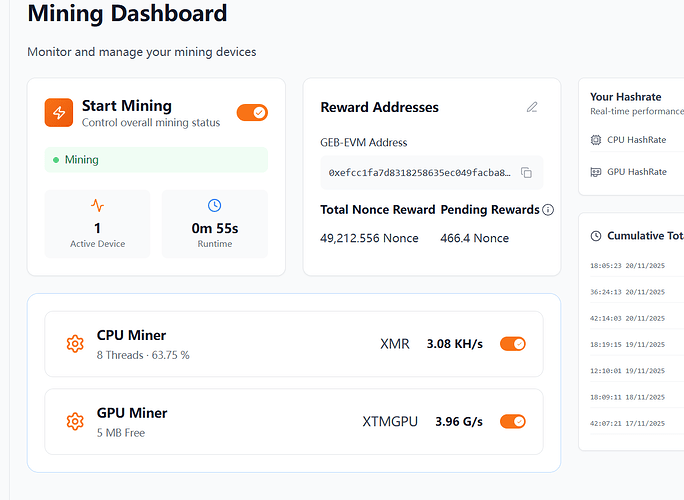
Task: Click the info icon beside Pending Rewards
Action: point(547,210)
